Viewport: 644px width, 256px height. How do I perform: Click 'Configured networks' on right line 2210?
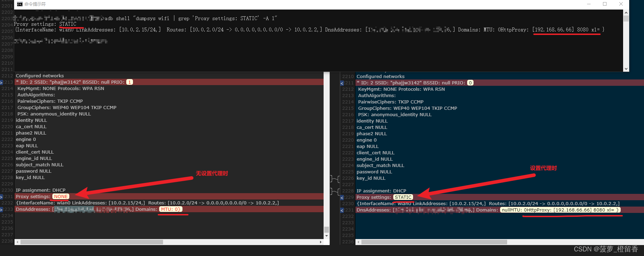click(x=381, y=77)
